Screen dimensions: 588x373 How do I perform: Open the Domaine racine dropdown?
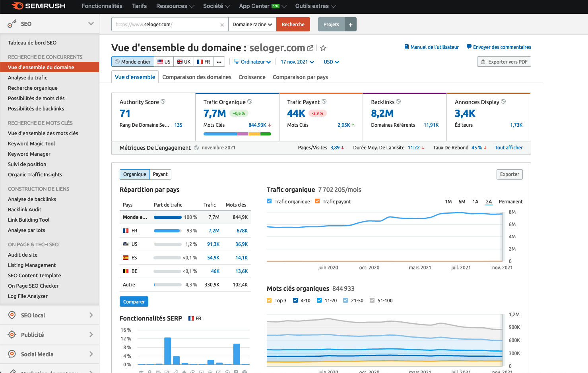pos(252,24)
